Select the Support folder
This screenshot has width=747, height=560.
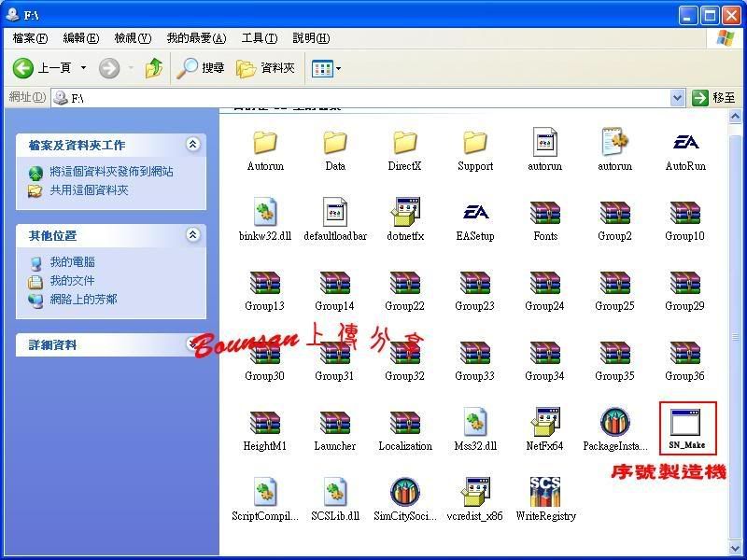tap(475, 150)
